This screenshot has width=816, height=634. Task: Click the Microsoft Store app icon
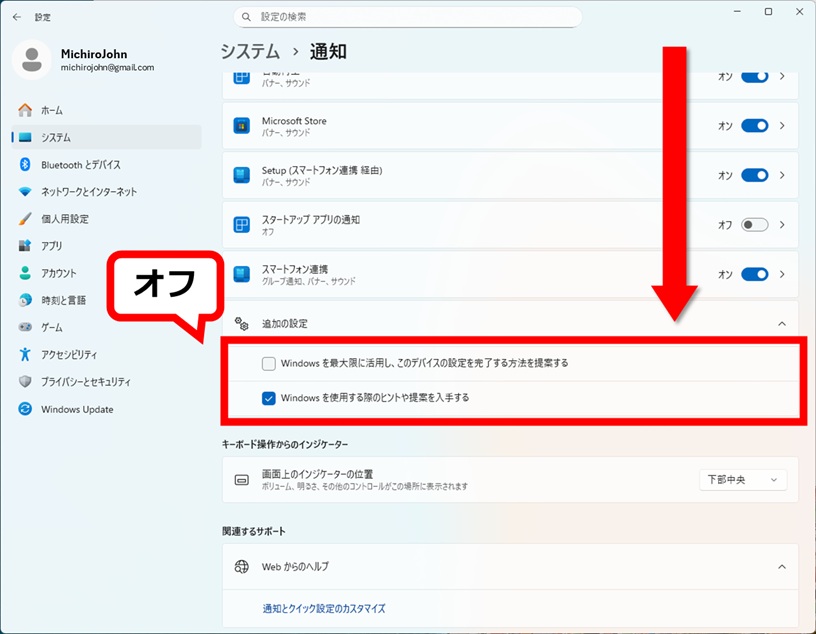click(x=241, y=126)
